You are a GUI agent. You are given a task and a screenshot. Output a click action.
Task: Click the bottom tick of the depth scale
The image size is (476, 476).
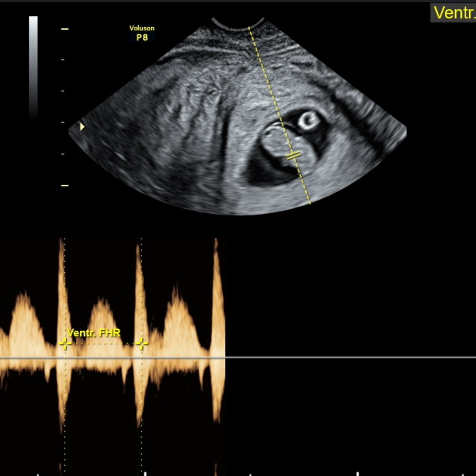pyautogui.click(x=65, y=186)
